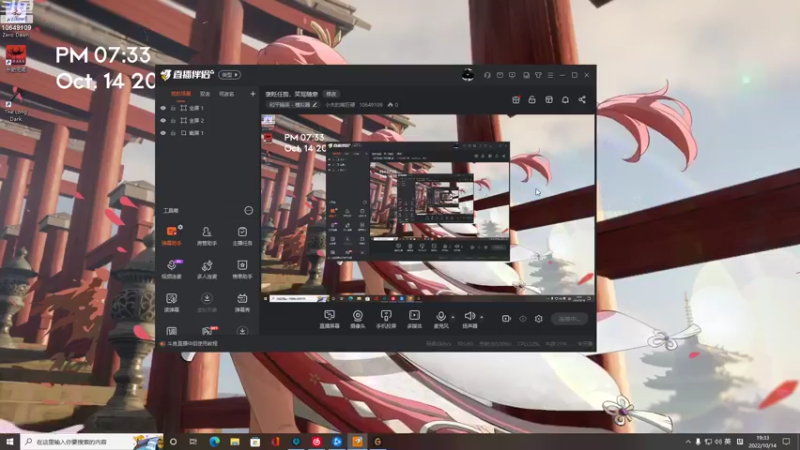Open the Zero Dawn desktop shortcut

pos(16,19)
